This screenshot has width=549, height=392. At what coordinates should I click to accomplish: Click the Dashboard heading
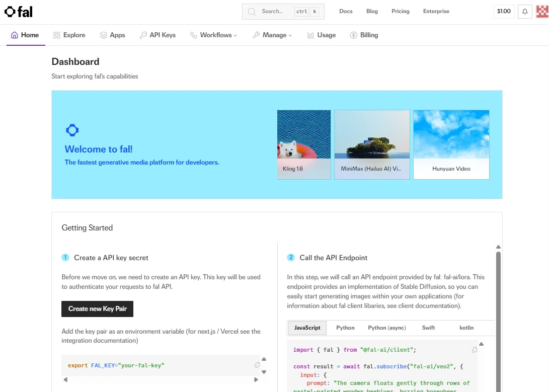click(x=75, y=61)
